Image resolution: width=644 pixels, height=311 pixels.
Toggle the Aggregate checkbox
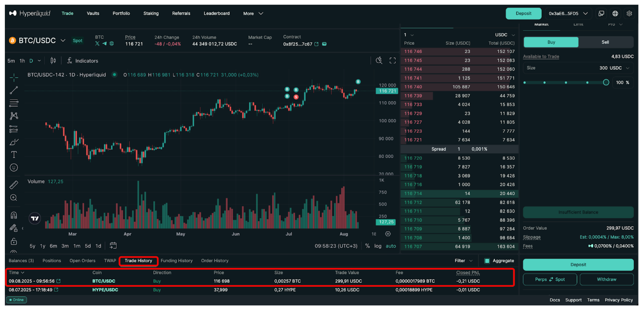point(487,261)
